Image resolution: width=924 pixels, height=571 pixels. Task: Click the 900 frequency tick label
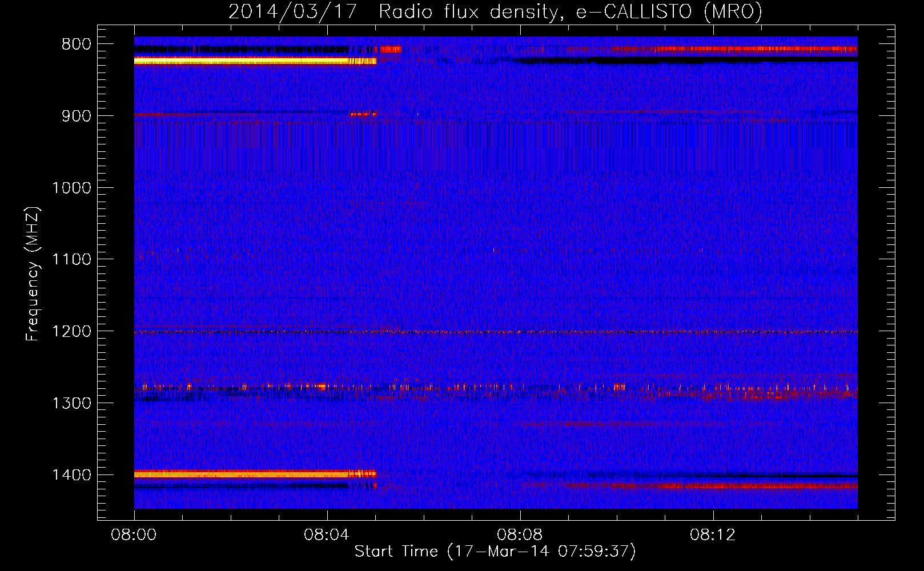(x=77, y=116)
